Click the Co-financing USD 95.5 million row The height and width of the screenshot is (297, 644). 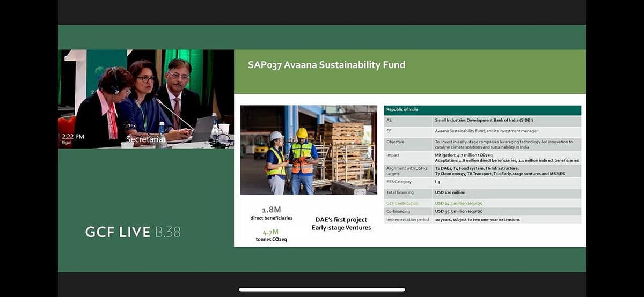click(482, 211)
